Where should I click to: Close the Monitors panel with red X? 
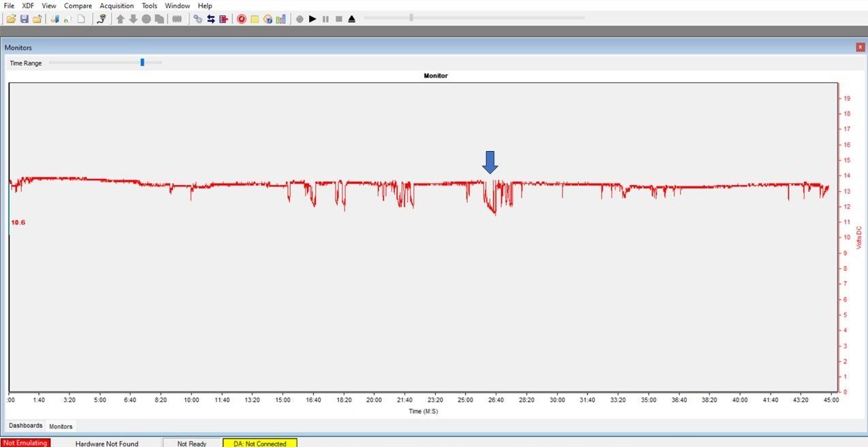[x=861, y=47]
